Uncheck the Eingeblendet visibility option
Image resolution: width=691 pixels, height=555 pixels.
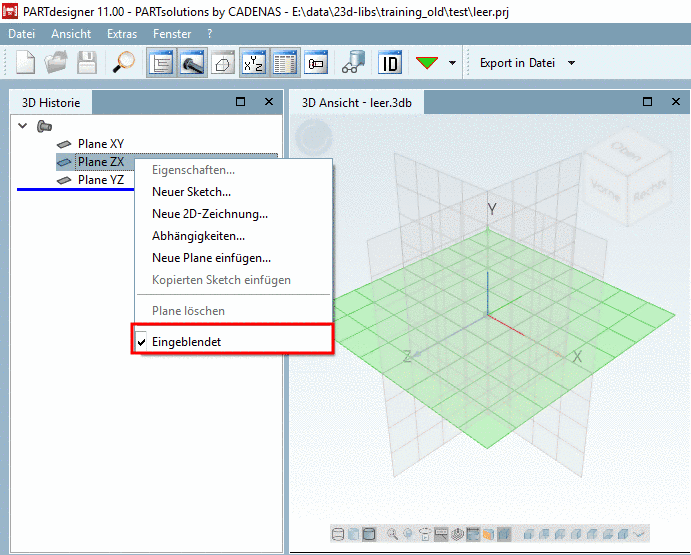[x=232, y=342]
